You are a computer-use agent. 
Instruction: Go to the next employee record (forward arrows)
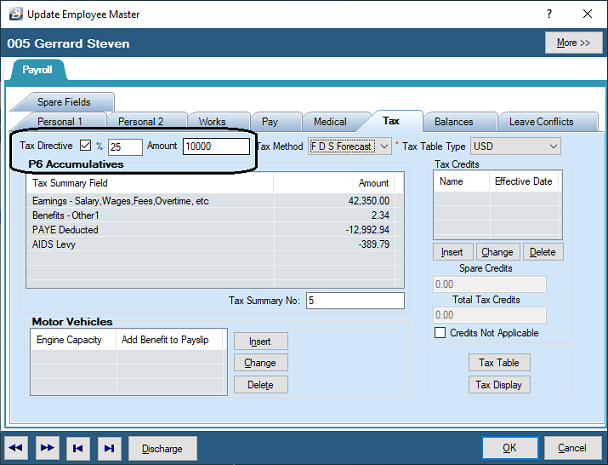coord(47,448)
